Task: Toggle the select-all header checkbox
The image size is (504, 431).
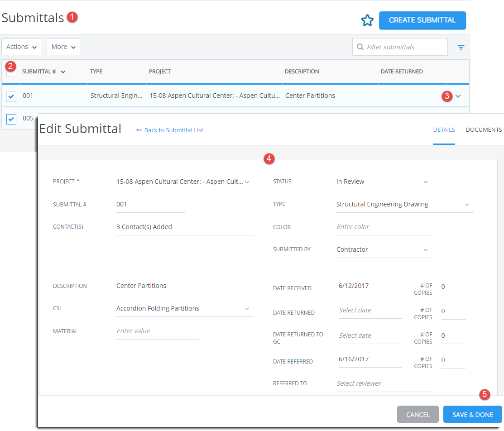Action: click(11, 72)
